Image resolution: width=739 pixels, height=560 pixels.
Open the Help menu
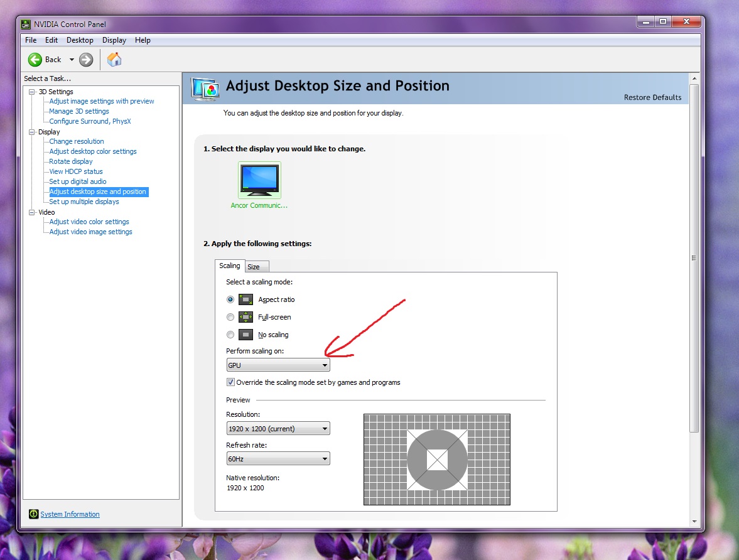pyautogui.click(x=143, y=40)
